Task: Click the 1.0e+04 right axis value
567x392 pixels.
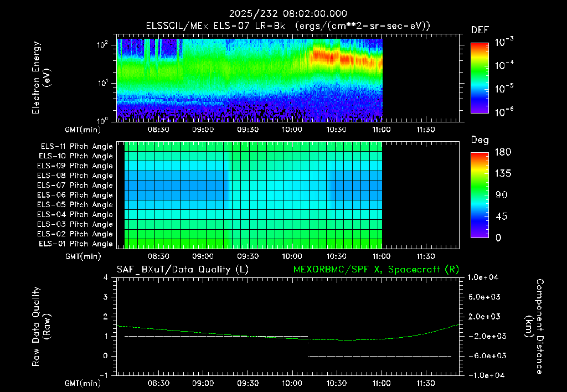Action: coord(483,278)
